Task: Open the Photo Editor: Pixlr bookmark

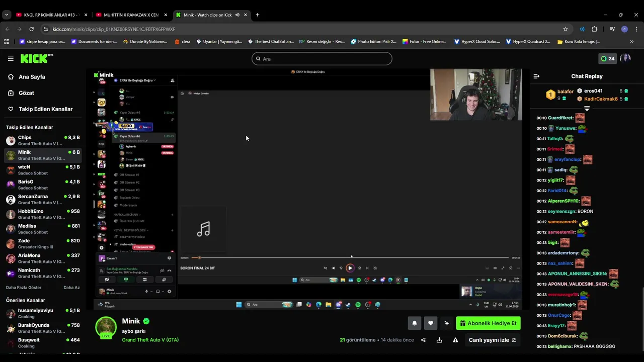Action: tap(374, 42)
